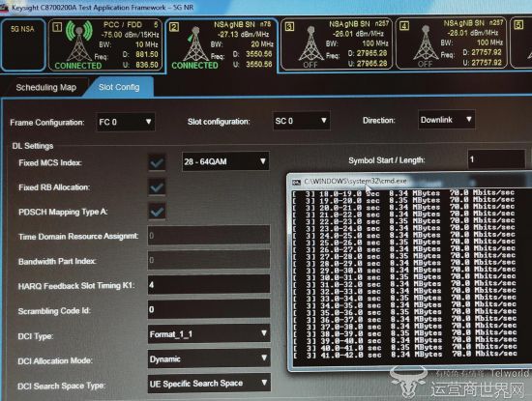The height and width of the screenshot is (401, 532).
Task: Select the cell number 1 badge
Action: 57,27
